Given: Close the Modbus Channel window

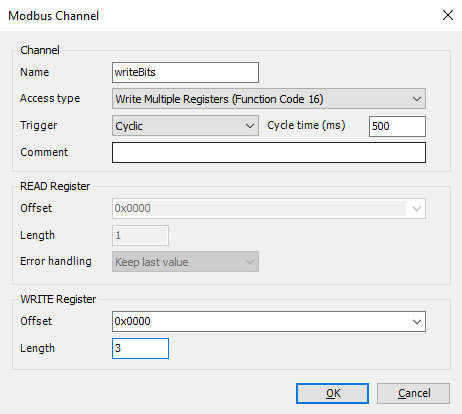Looking at the screenshot, I should 448,15.
